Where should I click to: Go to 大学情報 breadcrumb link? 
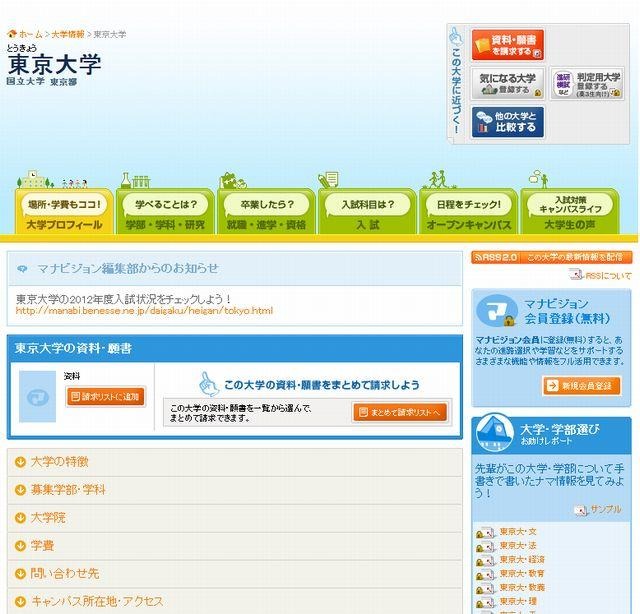coord(68,34)
